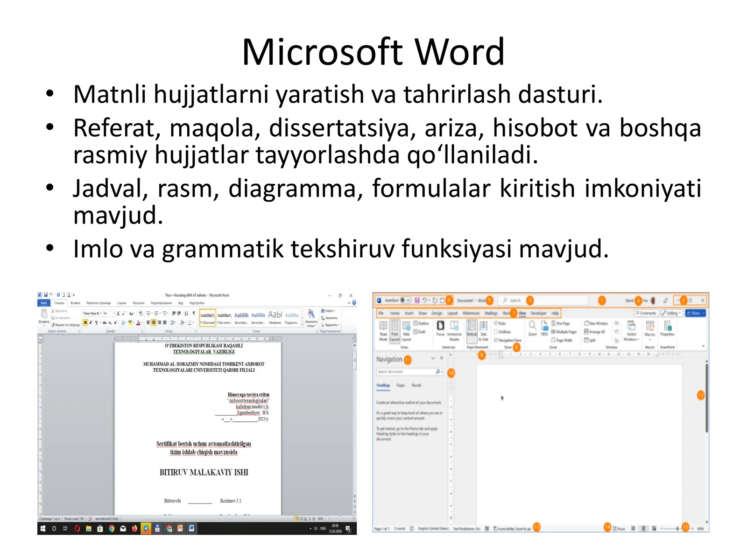
Task: Open Word icon on the Windows taskbar
Action: 191,529
